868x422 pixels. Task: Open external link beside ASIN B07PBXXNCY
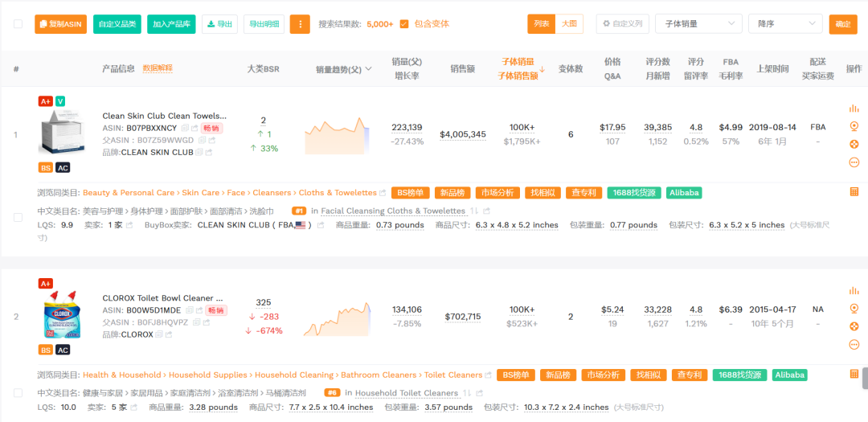click(x=194, y=128)
